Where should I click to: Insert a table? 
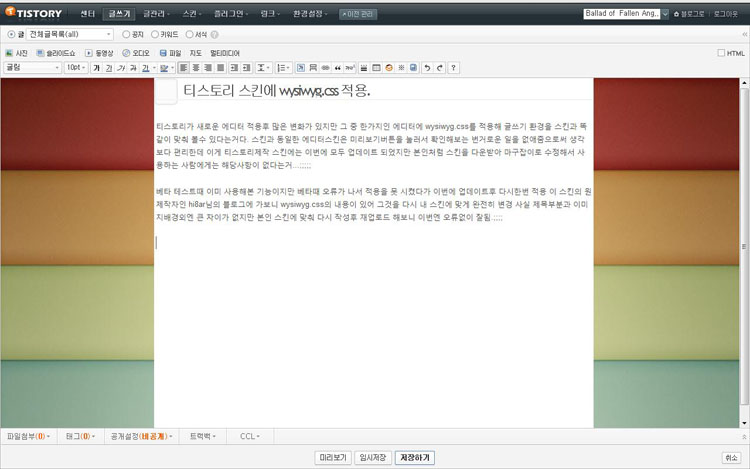(x=376, y=68)
